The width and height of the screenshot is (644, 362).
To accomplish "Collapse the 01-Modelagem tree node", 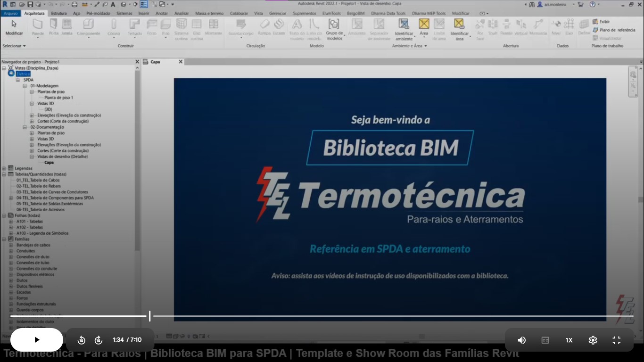I will tap(25, 86).
